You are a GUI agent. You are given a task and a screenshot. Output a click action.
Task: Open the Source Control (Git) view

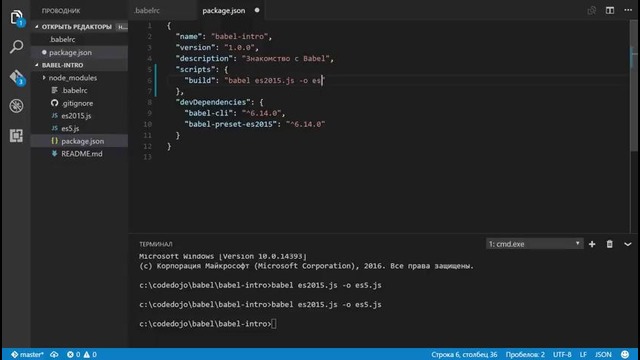[17, 77]
